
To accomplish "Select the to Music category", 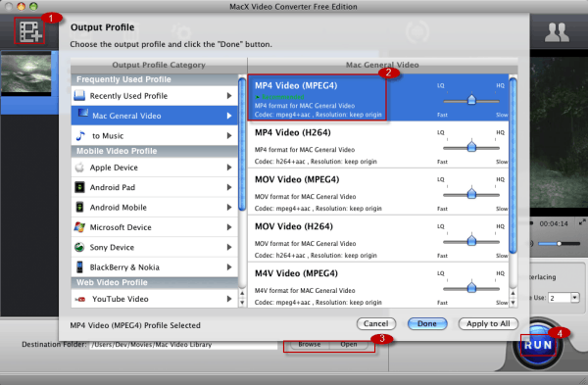I will 154,136.
